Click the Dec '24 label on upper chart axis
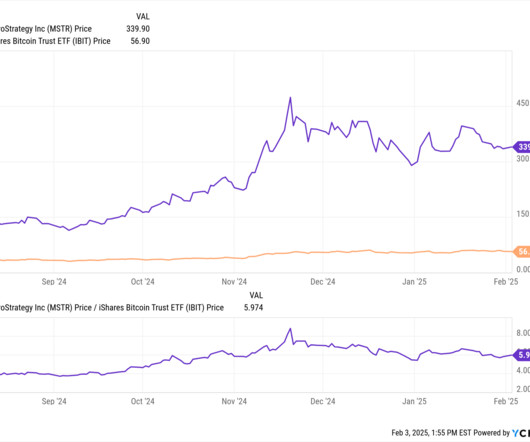Viewport: 530px width, 442px height. tap(323, 281)
